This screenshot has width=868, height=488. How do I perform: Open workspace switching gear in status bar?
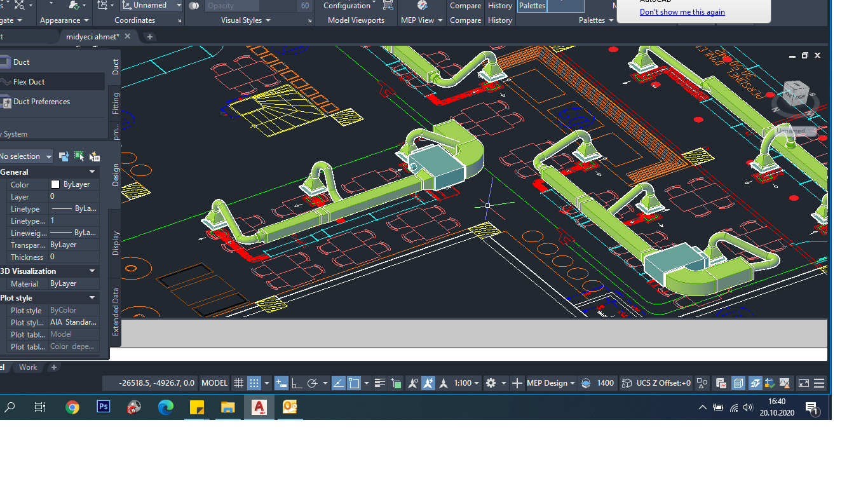coord(491,383)
